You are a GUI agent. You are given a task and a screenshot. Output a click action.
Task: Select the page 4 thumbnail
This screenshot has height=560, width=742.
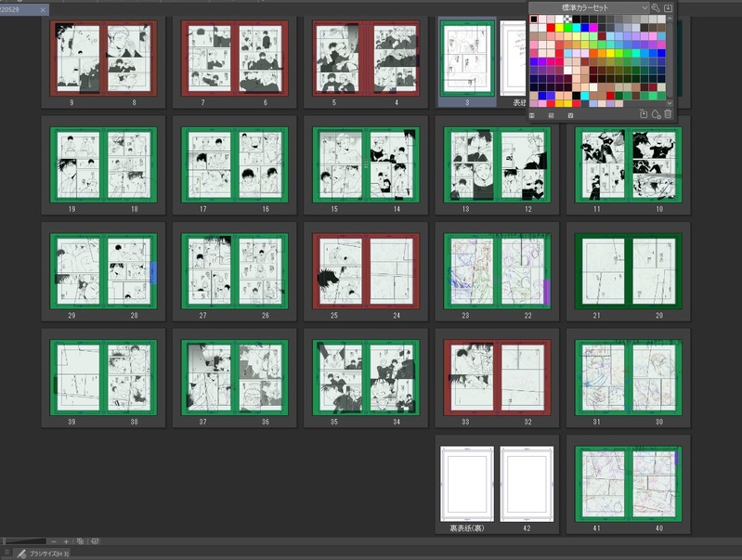click(x=392, y=59)
